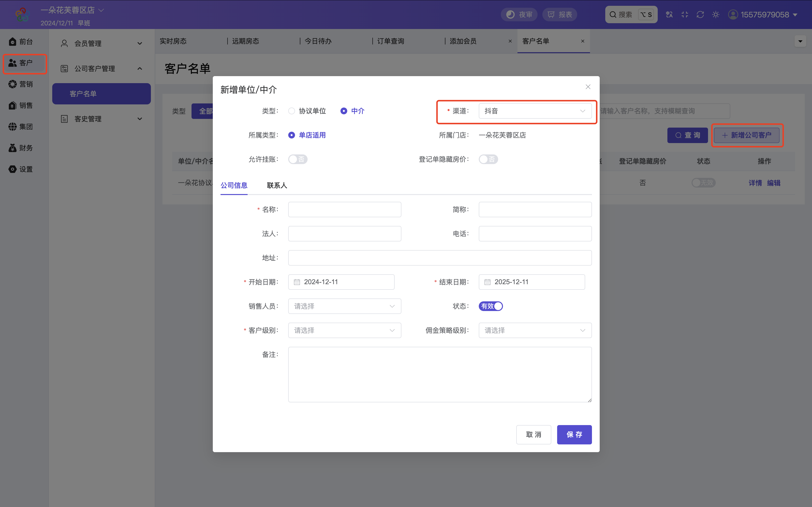The width and height of the screenshot is (812, 507).
Task: Focus the 地址 input field
Action: (440, 258)
